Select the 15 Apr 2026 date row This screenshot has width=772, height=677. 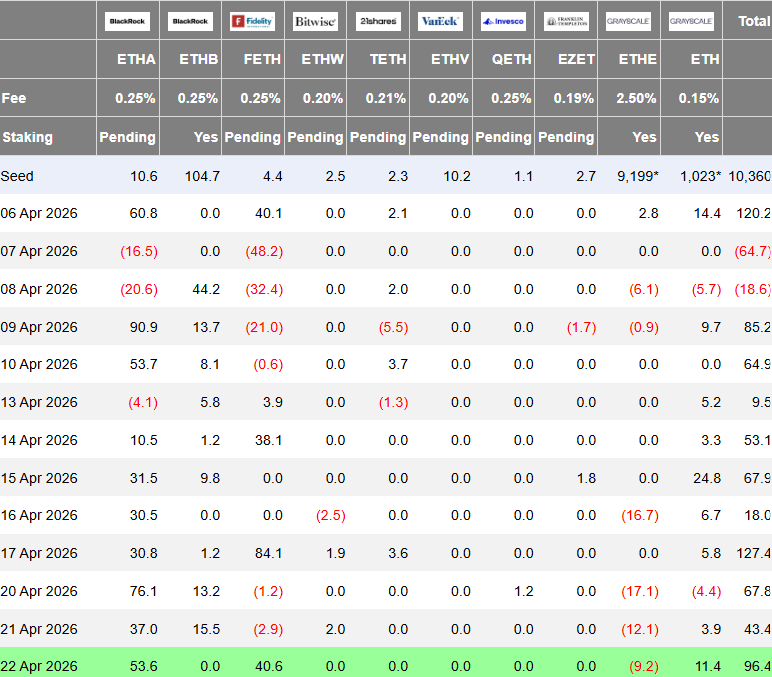point(386,478)
